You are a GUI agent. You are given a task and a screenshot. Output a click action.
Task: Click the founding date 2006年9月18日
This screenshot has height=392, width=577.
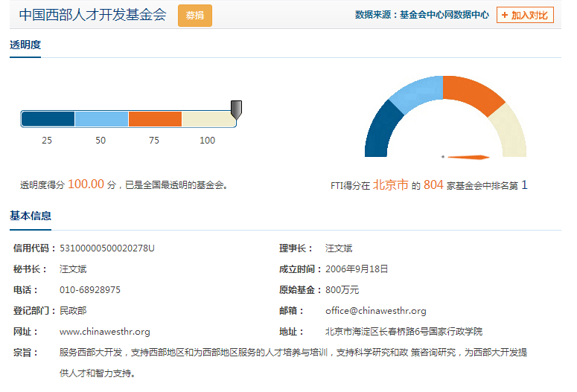(357, 269)
